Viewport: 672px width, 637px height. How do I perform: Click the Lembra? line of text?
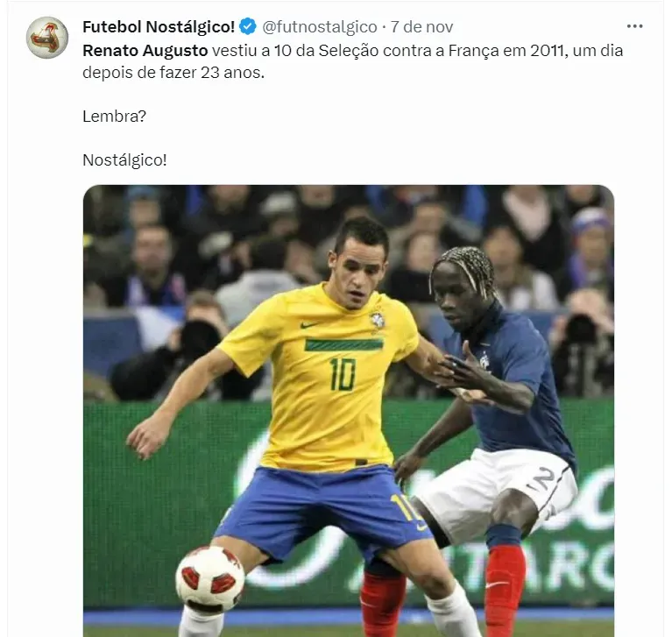tap(114, 117)
